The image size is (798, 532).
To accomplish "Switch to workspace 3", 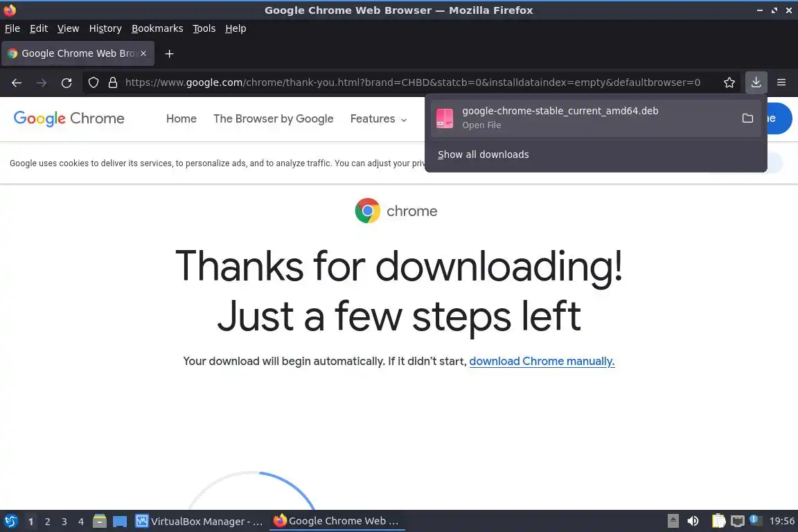I will 64,522.
